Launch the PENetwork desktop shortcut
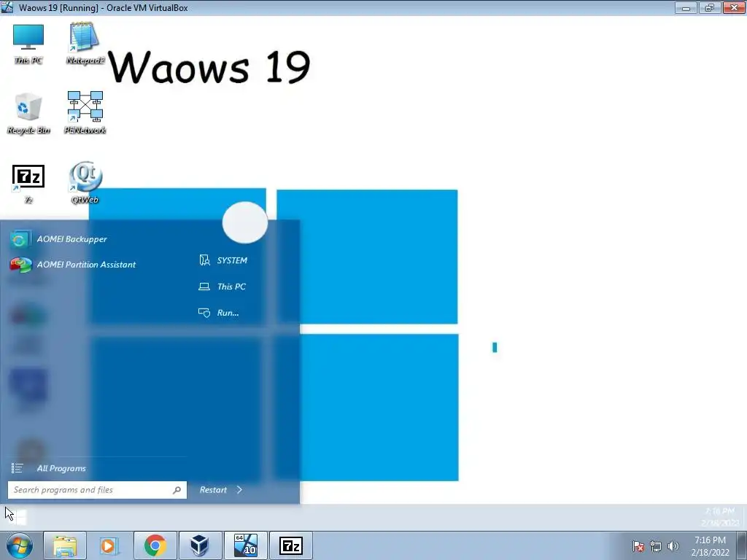The height and width of the screenshot is (560, 747). (85, 113)
